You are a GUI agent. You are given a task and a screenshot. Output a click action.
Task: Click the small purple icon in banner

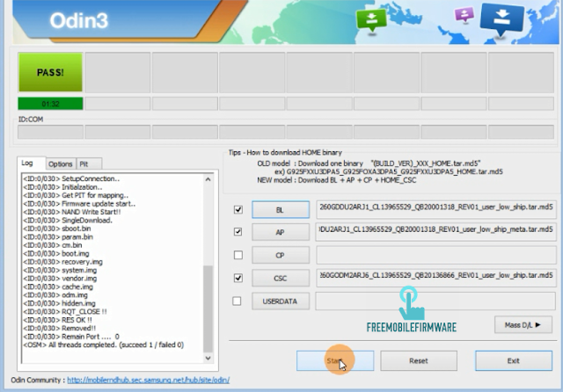[464, 15]
